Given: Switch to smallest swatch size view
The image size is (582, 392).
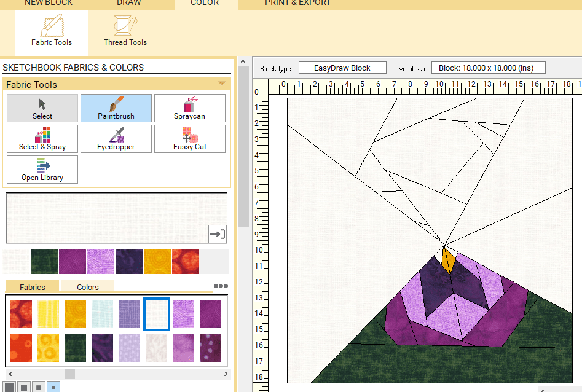Looking at the screenshot, I should (53, 388).
